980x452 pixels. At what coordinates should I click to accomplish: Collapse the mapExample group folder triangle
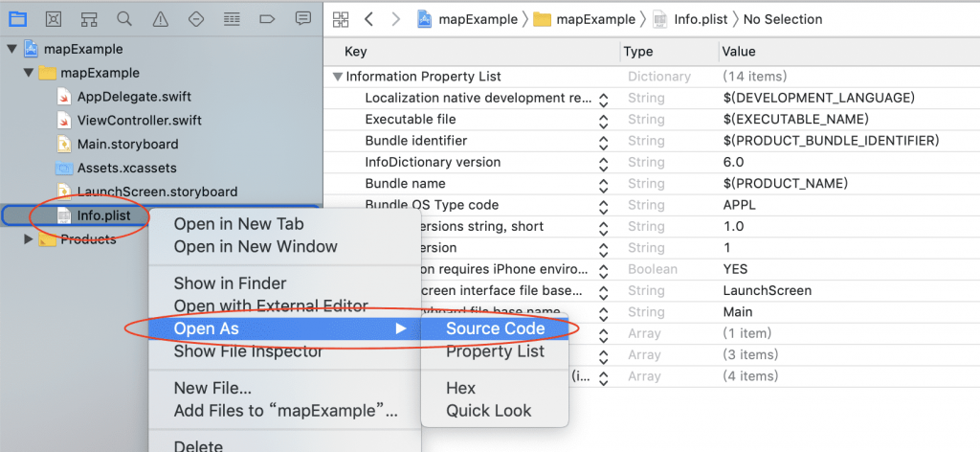pyautogui.click(x=28, y=73)
